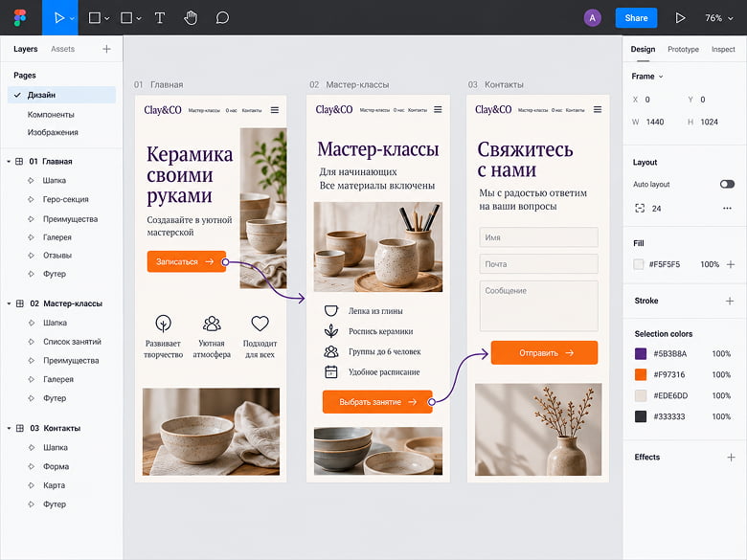Select the Comment tool

click(222, 18)
